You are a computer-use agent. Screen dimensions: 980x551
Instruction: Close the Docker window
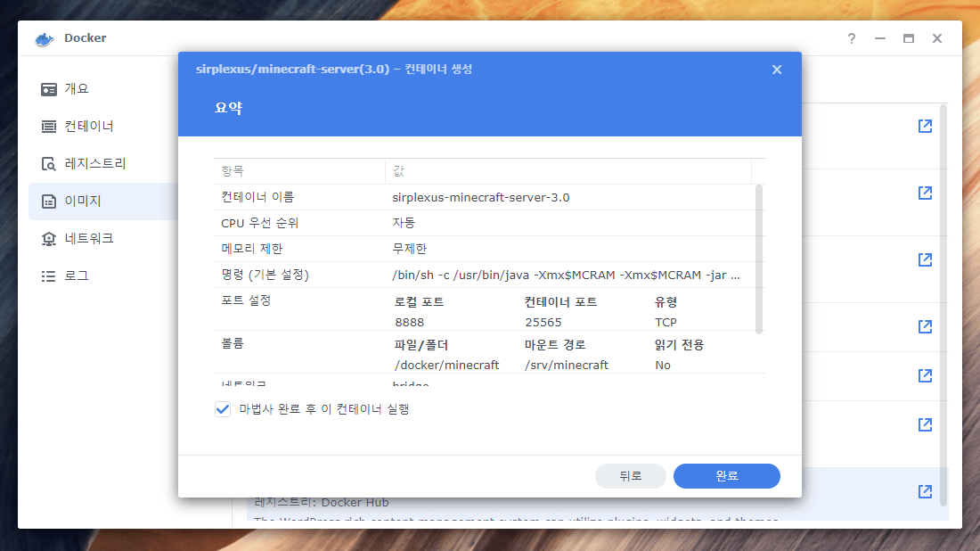click(937, 38)
